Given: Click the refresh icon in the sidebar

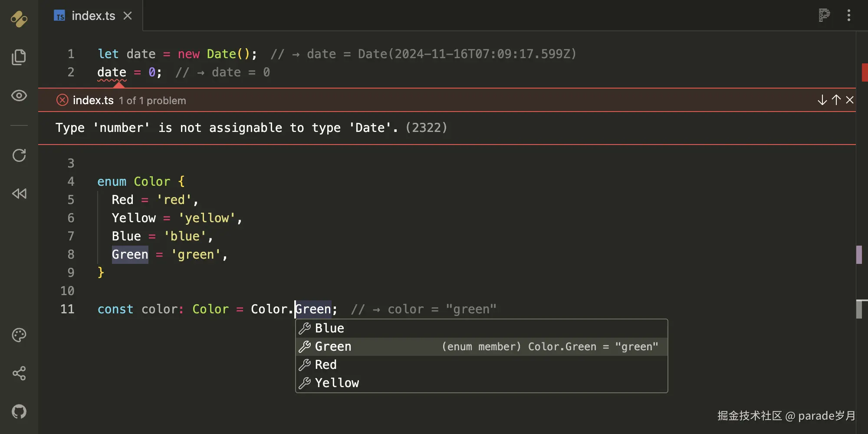Looking at the screenshot, I should 19,155.
